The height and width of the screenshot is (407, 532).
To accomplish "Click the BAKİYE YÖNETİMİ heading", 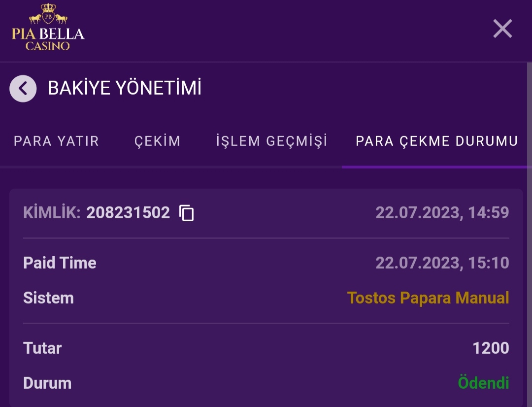I will pos(125,89).
